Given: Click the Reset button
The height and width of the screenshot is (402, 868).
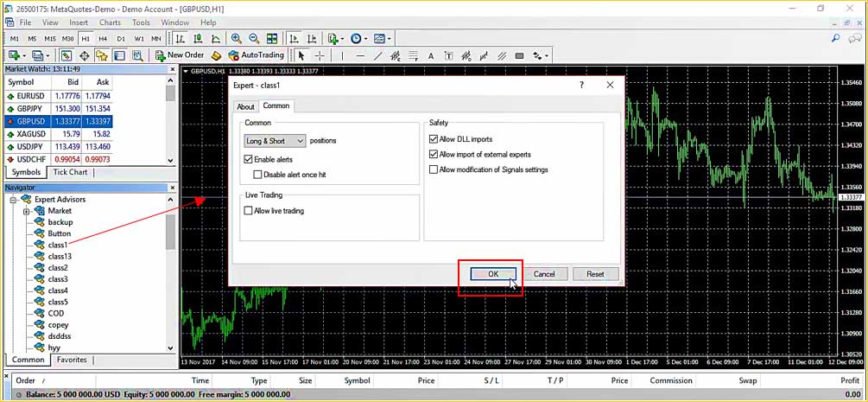Looking at the screenshot, I should 595,274.
